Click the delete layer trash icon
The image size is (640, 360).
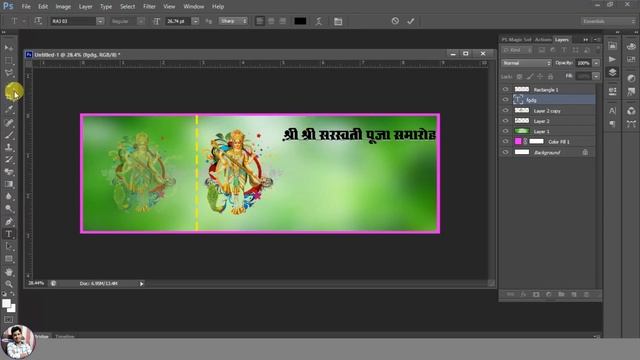point(587,294)
